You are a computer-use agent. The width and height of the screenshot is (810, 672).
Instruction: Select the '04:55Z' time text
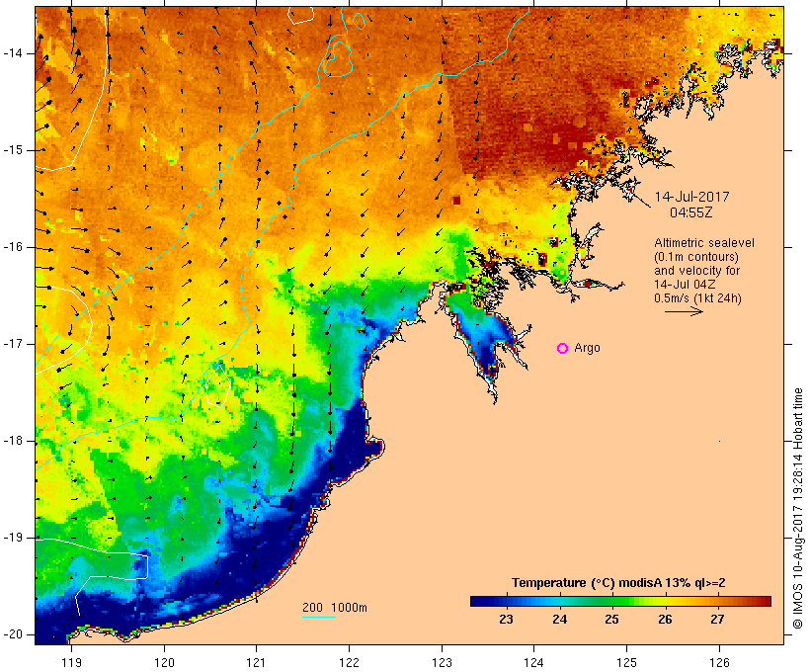pos(691,212)
